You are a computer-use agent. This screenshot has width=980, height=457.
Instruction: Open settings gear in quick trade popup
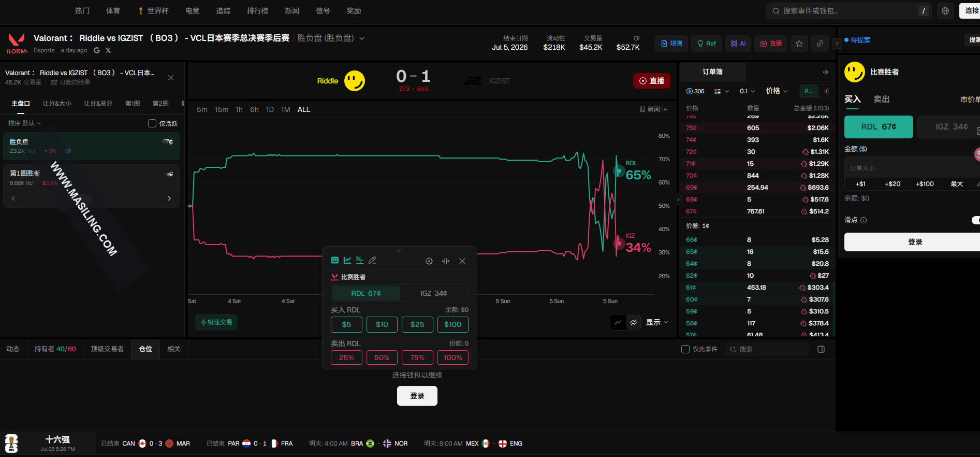(x=429, y=261)
